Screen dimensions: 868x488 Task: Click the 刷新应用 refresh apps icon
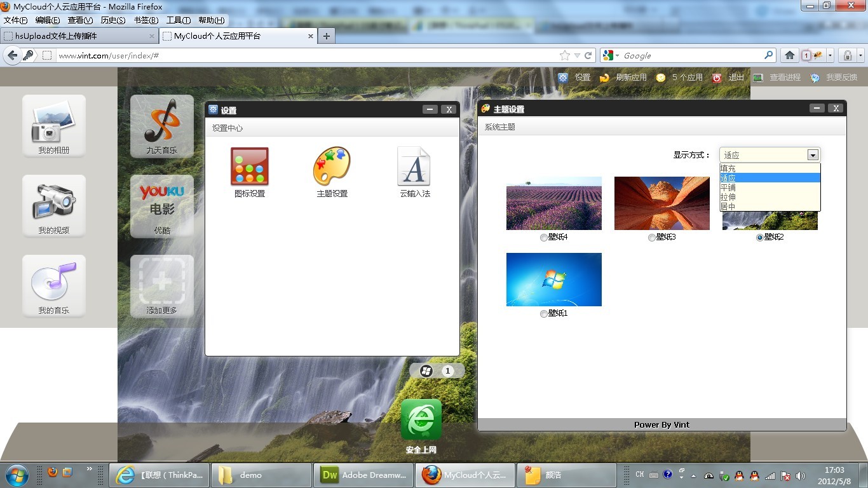tap(604, 78)
